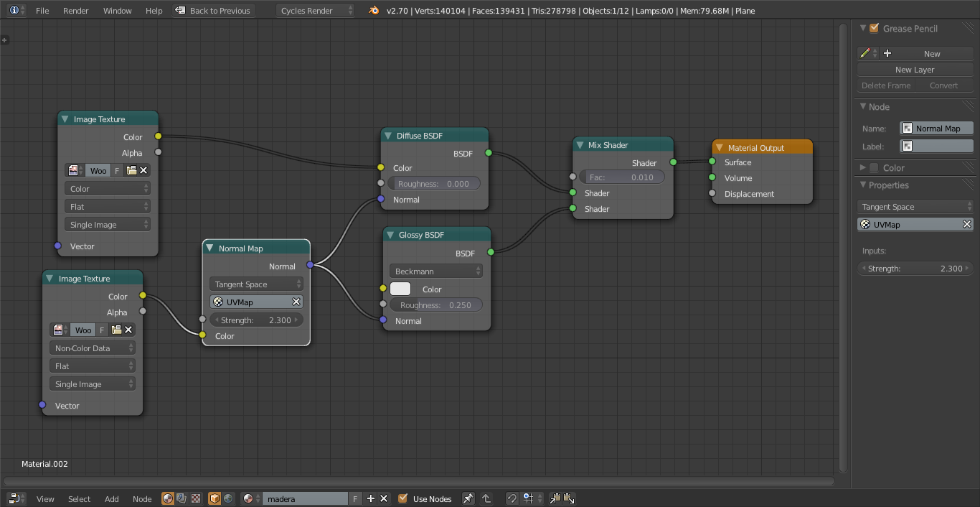Pin the node tree with pushpin icon
980x507 pixels.
468,498
